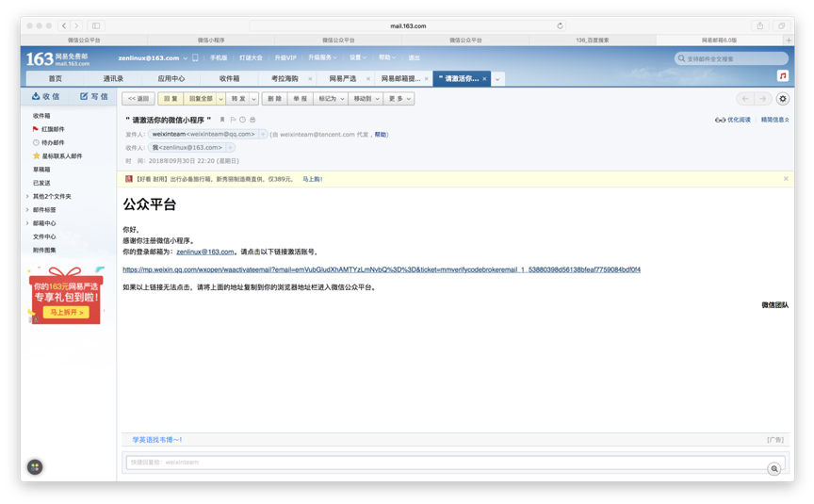Image resolution: width=814 pixels, height=504 pixels.
Task: Click the zenlinux@163.com link in email body
Action: point(205,252)
